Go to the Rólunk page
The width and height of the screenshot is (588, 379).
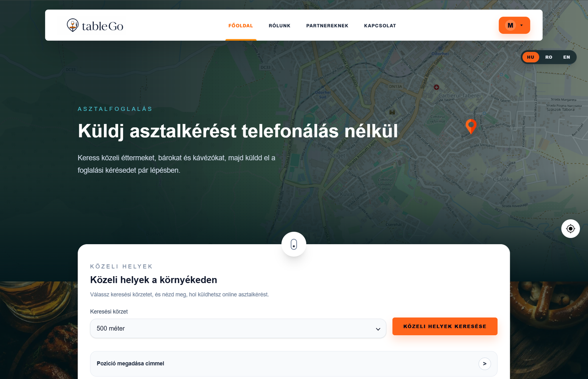pos(280,26)
